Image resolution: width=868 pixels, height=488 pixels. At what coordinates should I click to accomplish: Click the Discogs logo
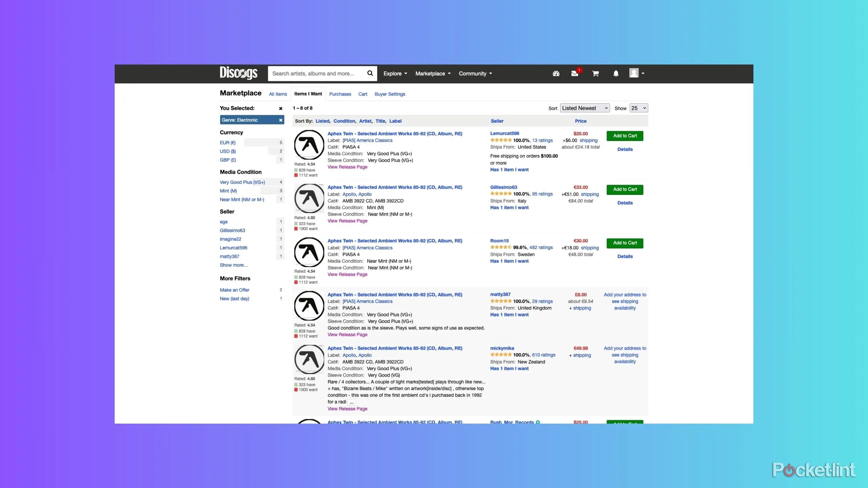click(238, 73)
